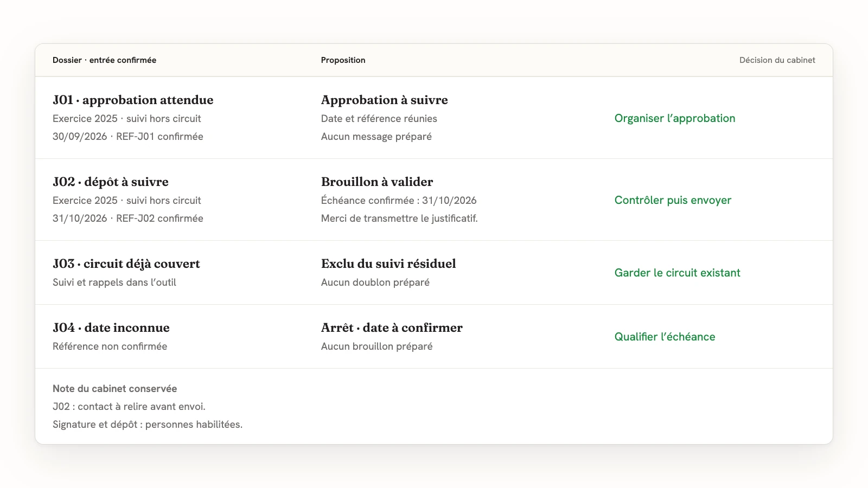Open 'Contrôler puis envoyer' action
Screen dimensions: 868x488
[673, 200]
